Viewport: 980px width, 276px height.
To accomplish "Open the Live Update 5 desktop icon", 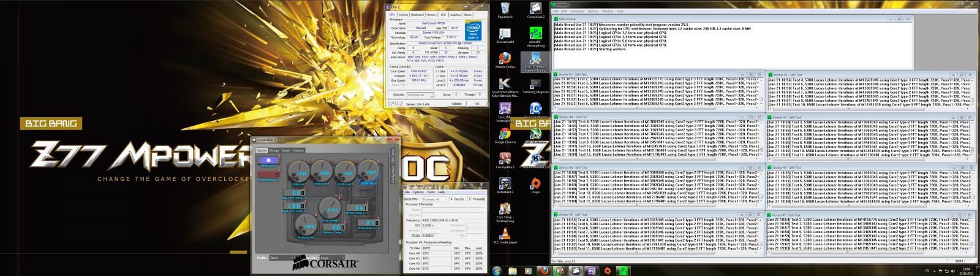I will pyautogui.click(x=505, y=160).
